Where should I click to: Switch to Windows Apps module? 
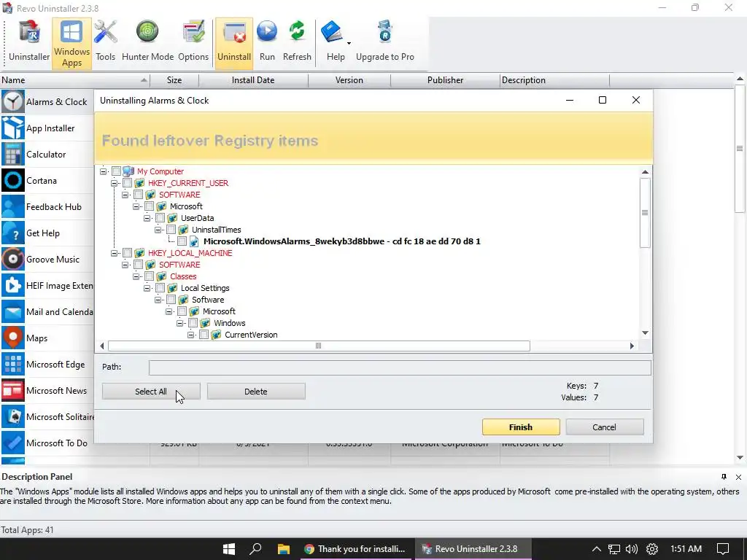point(71,43)
